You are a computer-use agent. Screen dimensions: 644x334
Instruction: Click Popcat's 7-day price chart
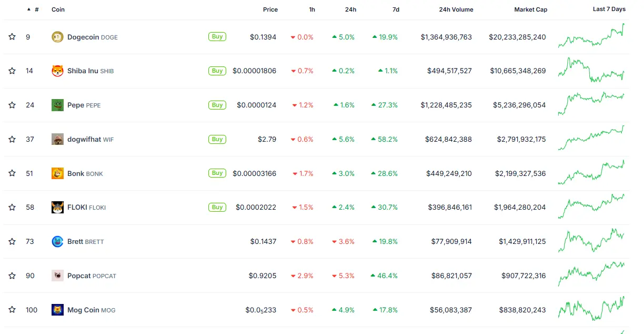point(591,276)
